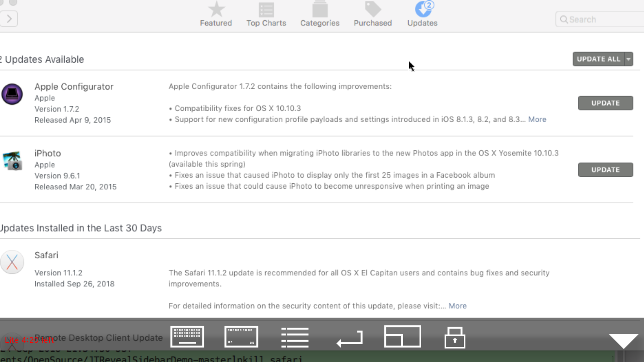Open the Featured tab

tap(216, 14)
